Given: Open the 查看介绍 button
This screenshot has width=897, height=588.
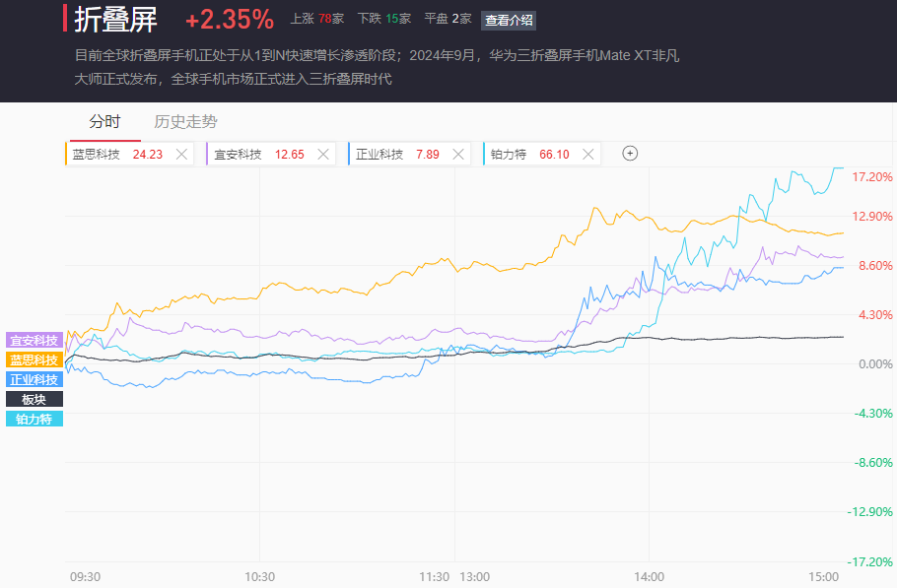Looking at the screenshot, I should tap(509, 21).
